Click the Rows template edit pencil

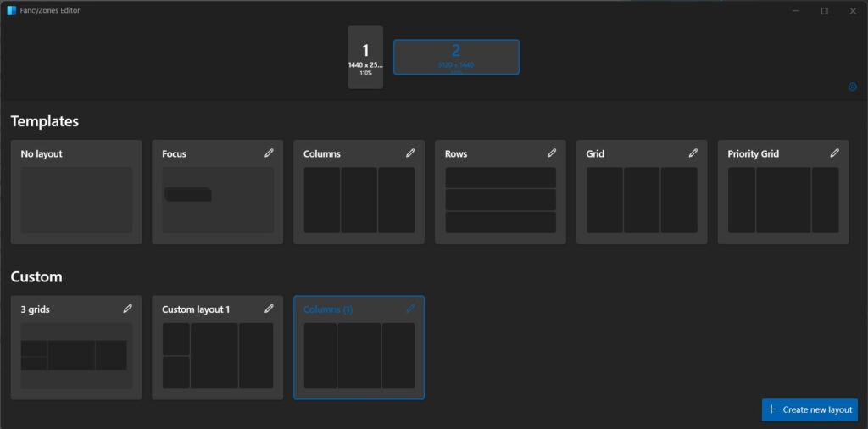tap(552, 153)
